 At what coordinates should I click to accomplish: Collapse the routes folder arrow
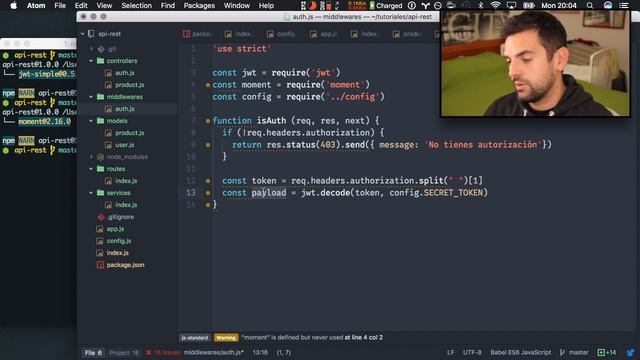coord(91,169)
